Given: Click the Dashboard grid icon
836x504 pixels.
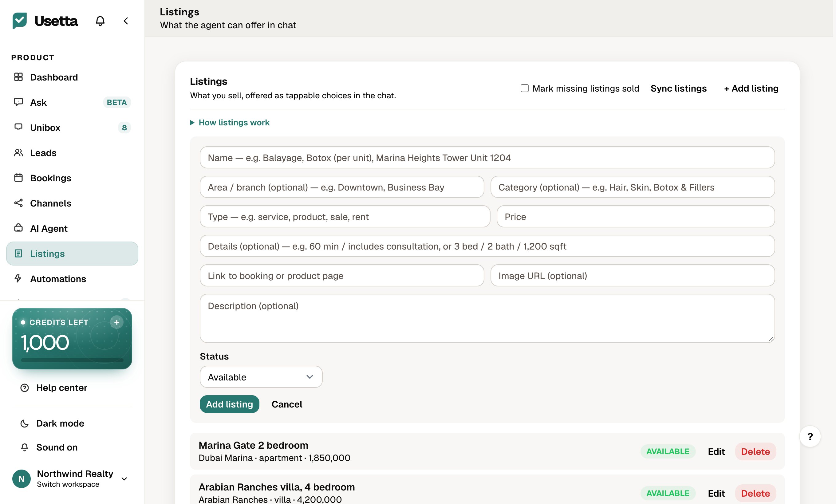Looking at the screenshot, I should point(18,77).
